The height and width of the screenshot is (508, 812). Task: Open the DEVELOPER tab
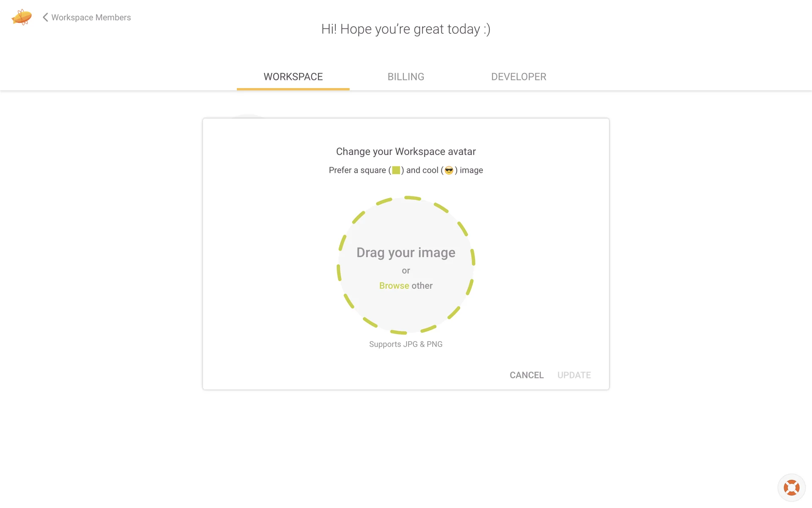[518, 77]
